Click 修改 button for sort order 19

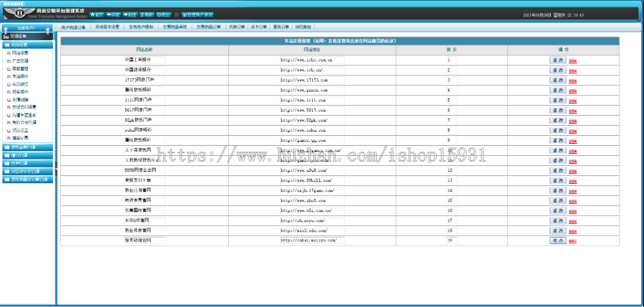point(557,240)
